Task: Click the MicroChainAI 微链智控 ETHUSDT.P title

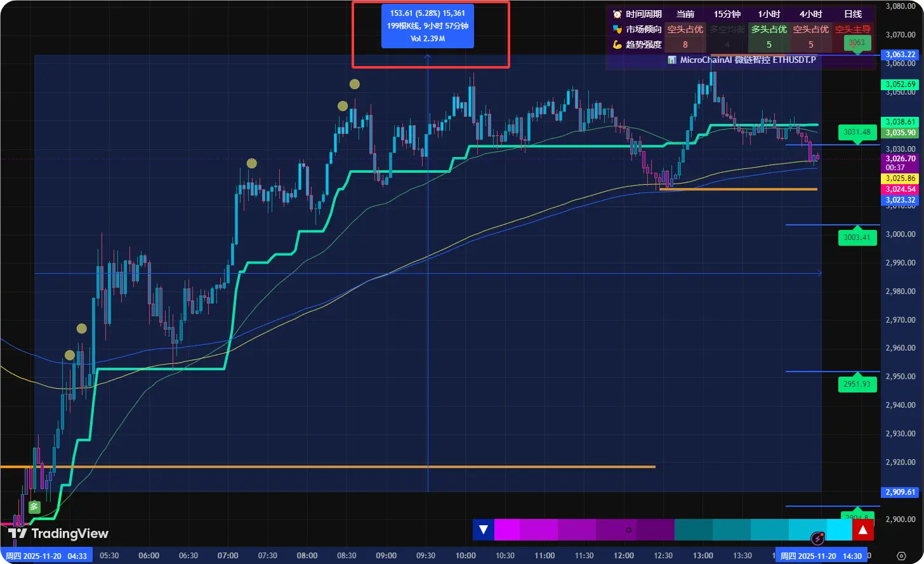Action: tap(748, 60)
